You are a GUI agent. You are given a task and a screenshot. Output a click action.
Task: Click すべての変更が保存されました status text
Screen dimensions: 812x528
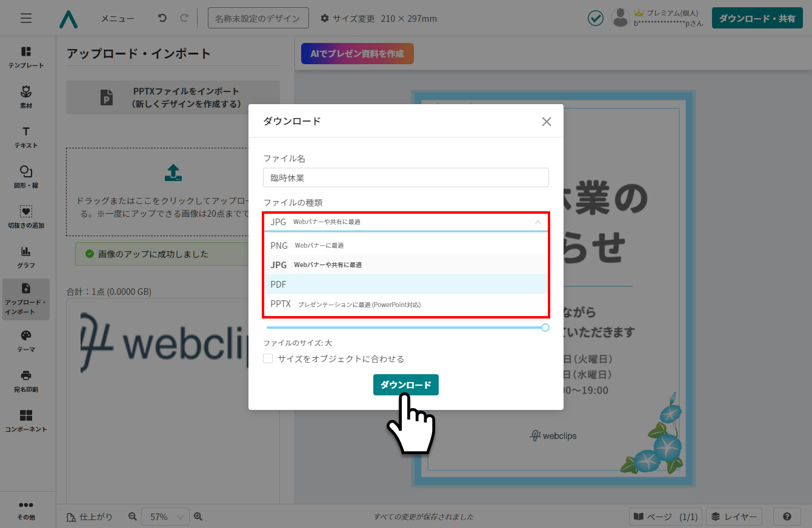point(424,516)
